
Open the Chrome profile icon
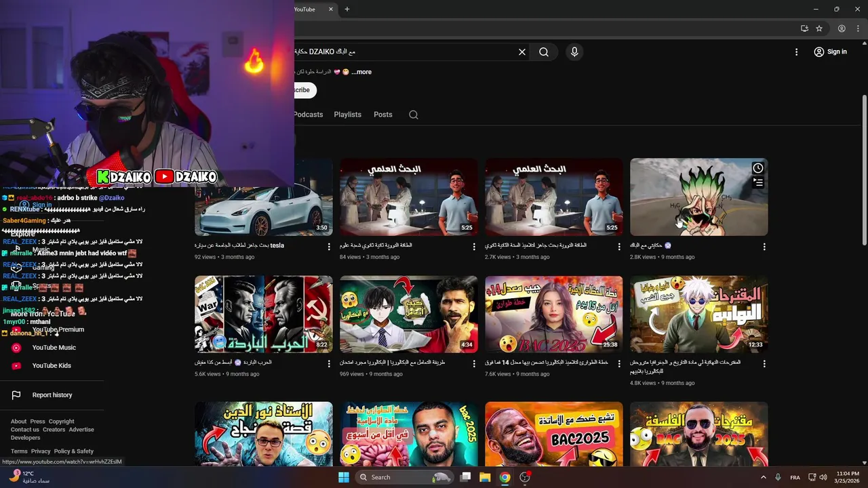tap(842, 28)
